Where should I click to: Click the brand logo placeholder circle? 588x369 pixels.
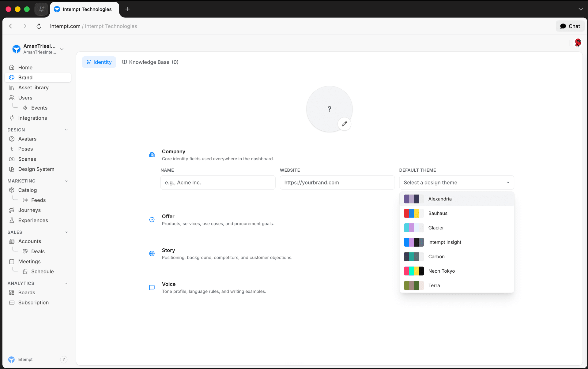(329, 109)
